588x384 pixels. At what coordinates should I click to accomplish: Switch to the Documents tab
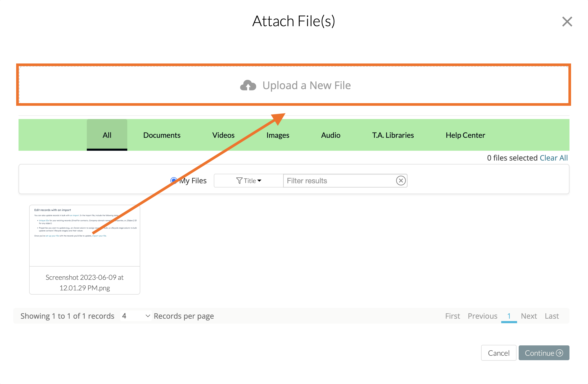click(162, 135)
